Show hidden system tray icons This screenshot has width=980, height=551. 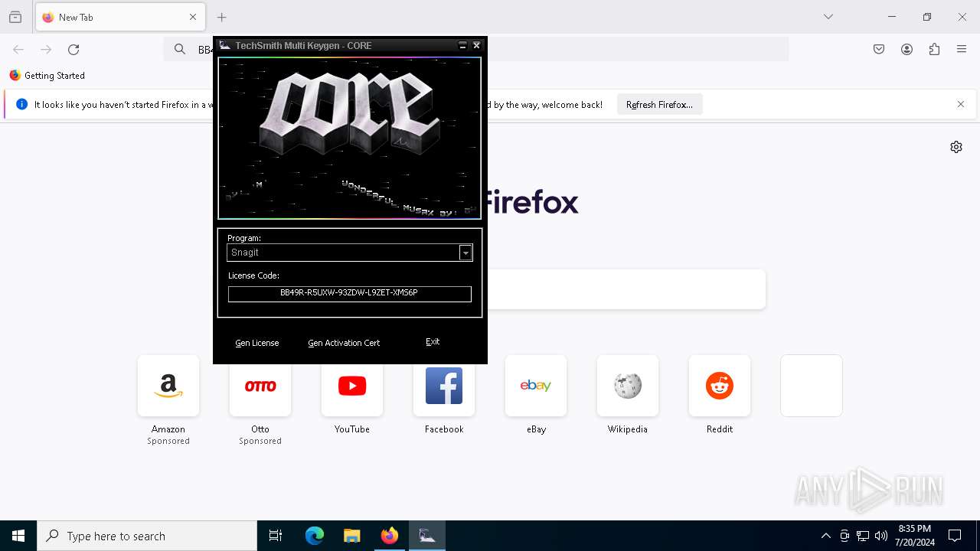pyautogui.click(x=825, y=536)
